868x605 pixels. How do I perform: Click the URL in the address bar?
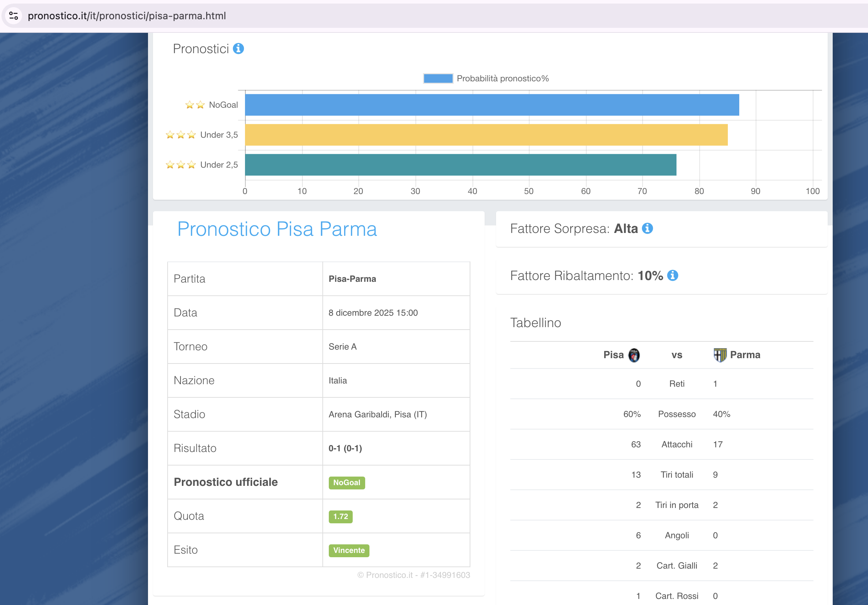click(x=127, y=16)
